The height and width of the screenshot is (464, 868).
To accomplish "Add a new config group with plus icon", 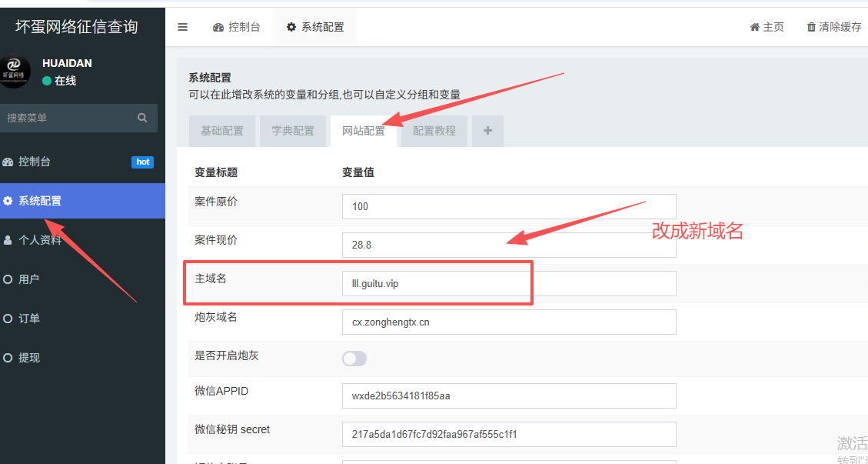I will [x=487, y=131].
